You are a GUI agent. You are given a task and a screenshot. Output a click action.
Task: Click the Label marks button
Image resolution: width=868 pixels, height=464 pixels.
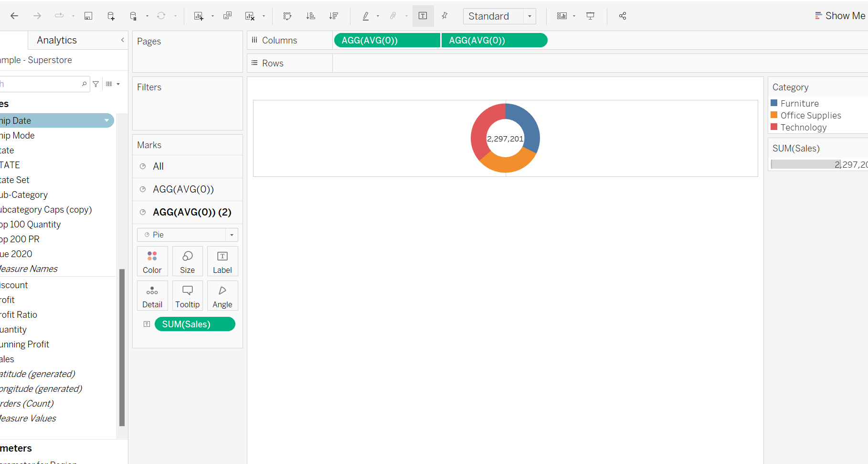(222, 261)
